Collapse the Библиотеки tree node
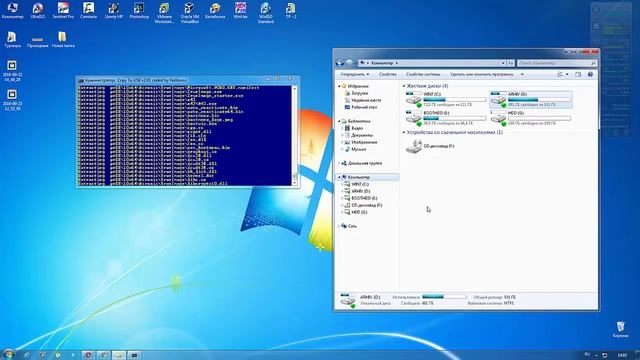Viewport: 640px width, 360px height. [339, 121]
